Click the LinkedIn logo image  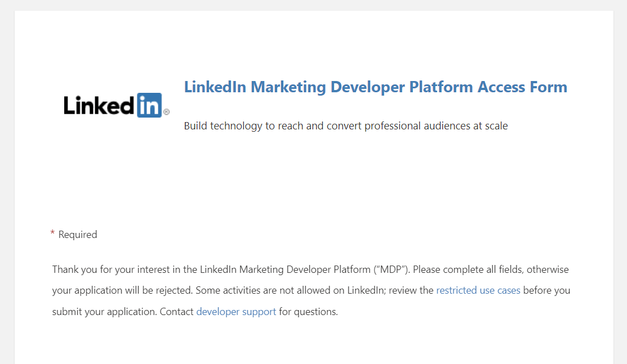117,105
